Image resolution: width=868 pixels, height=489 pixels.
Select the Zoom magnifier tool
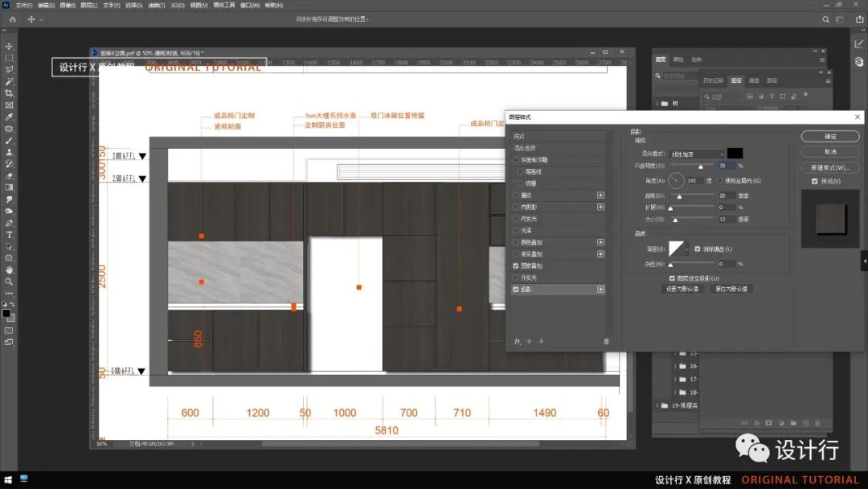[9, 281]
